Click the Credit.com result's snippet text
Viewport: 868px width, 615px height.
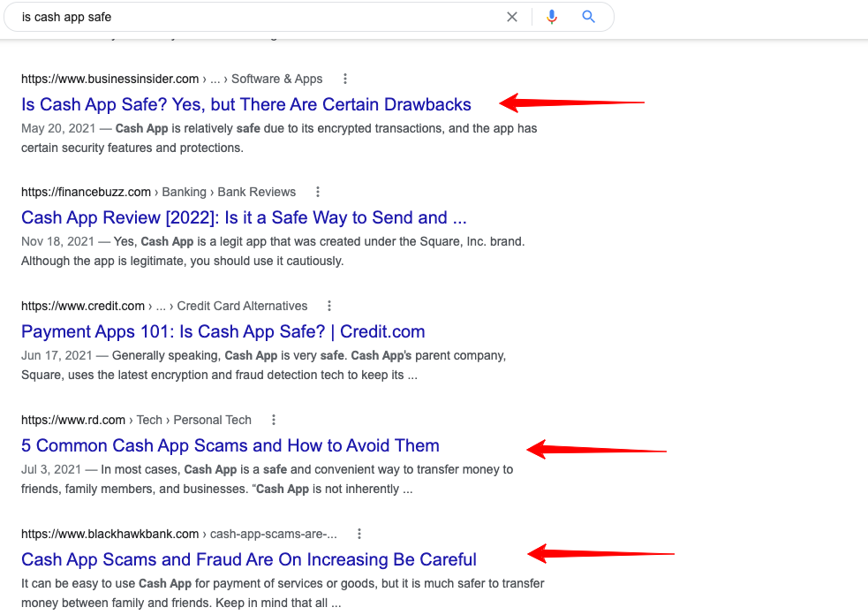click(x=265, y=365)
